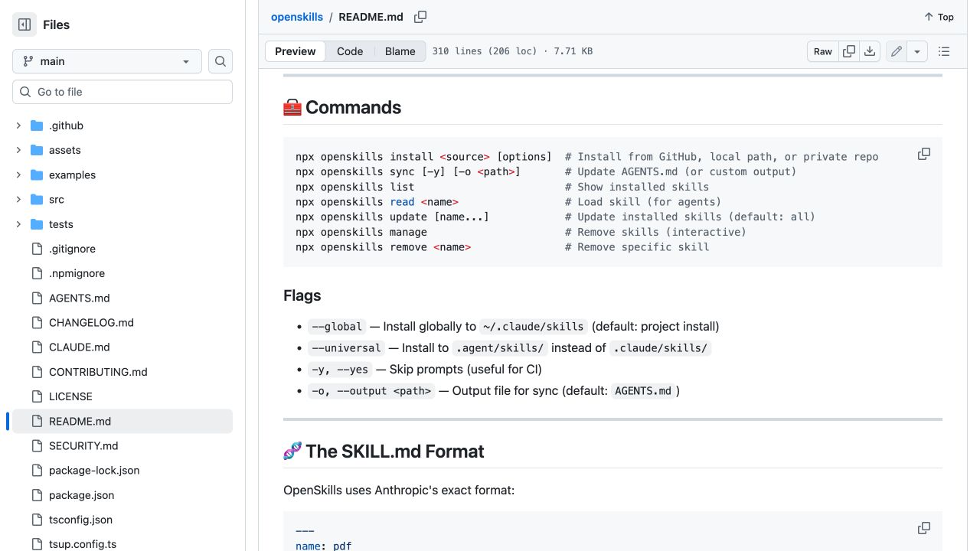Screen dimensions: 980x551
Task: Download the raw file
Action: tap(870, 51)
